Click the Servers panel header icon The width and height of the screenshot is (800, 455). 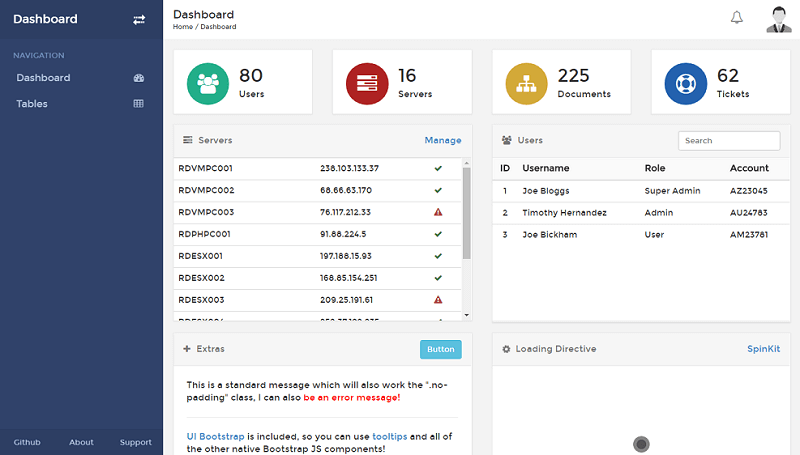click(x=188, y=140)
